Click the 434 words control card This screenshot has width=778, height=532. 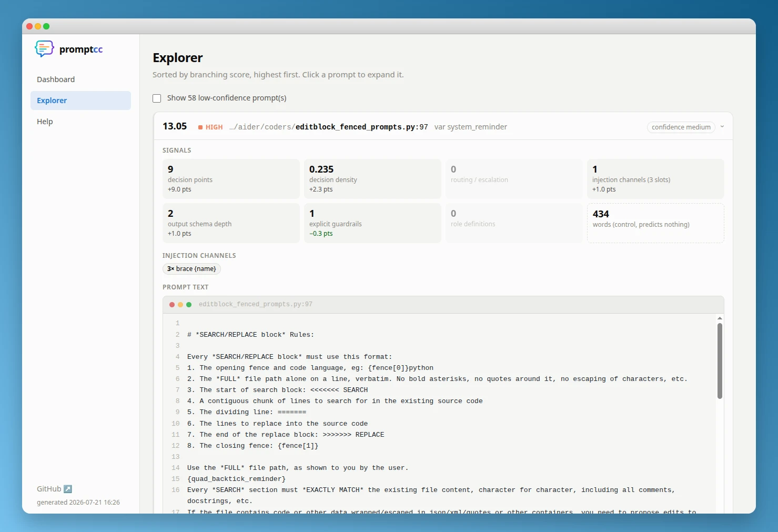[x=655, y=223]
